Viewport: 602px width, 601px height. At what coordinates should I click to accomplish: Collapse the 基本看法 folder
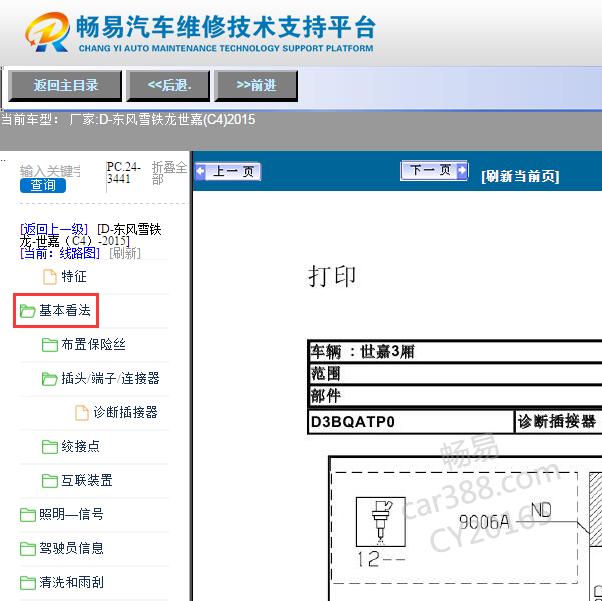(x=65, y=310)
